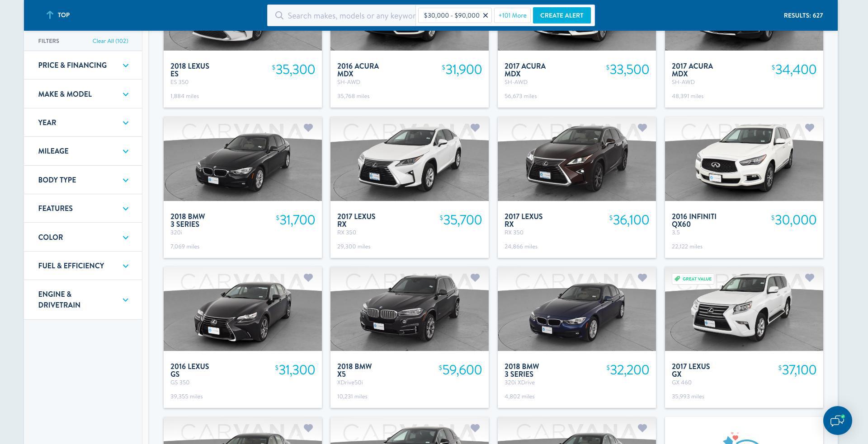Click the search makes and models field
The image size is (868, 444).
[351, 16]
